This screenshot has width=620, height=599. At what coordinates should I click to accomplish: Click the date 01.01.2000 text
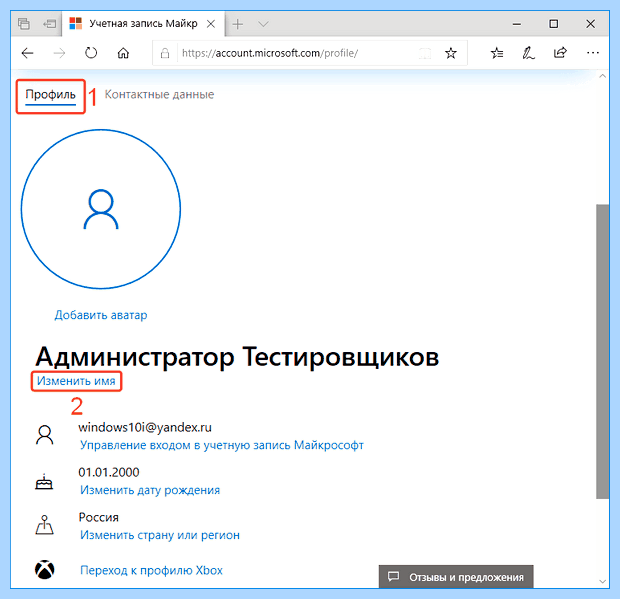coord(109,472)
